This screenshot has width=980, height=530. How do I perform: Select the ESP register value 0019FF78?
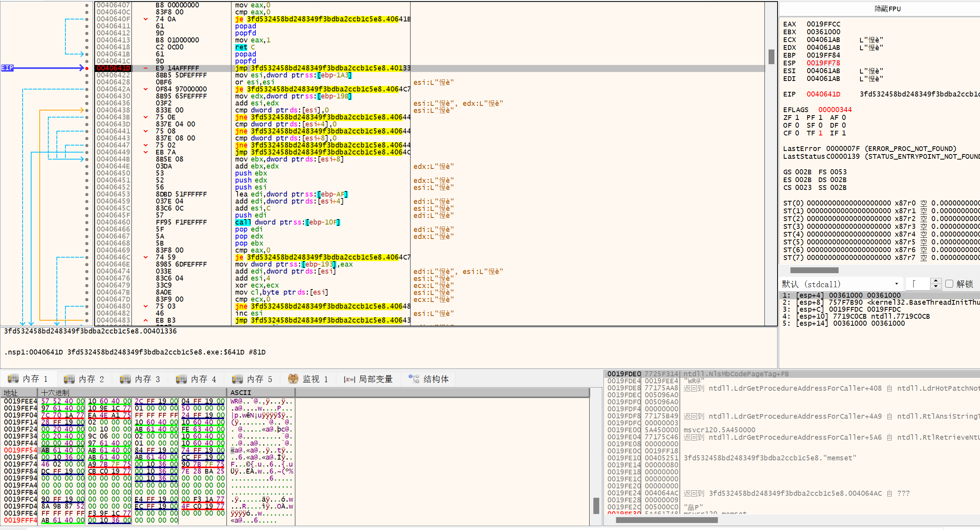823,63
